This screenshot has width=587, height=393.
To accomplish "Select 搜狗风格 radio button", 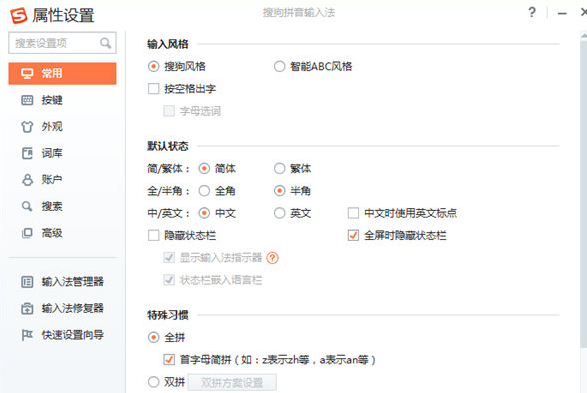I will pyautogui.click(x=153, y=67).
